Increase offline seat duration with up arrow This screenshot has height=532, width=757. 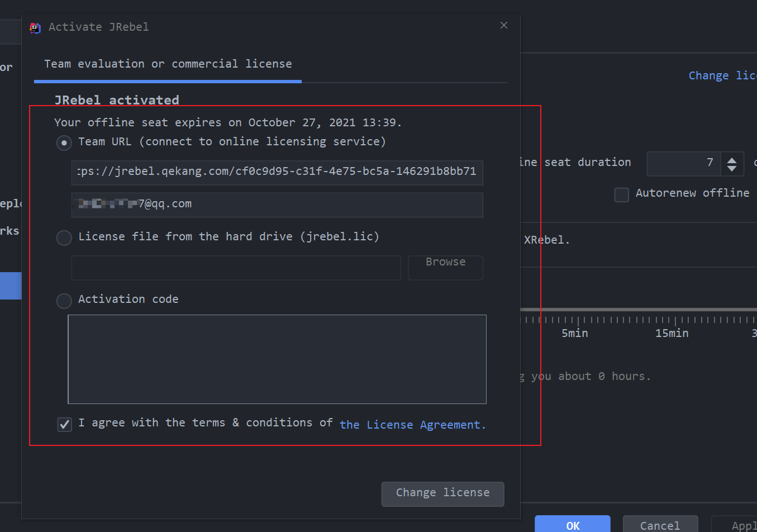coord(732,160)
